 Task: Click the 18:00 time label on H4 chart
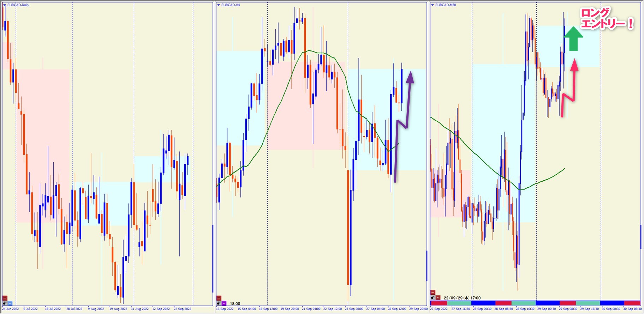click(235, 303)
